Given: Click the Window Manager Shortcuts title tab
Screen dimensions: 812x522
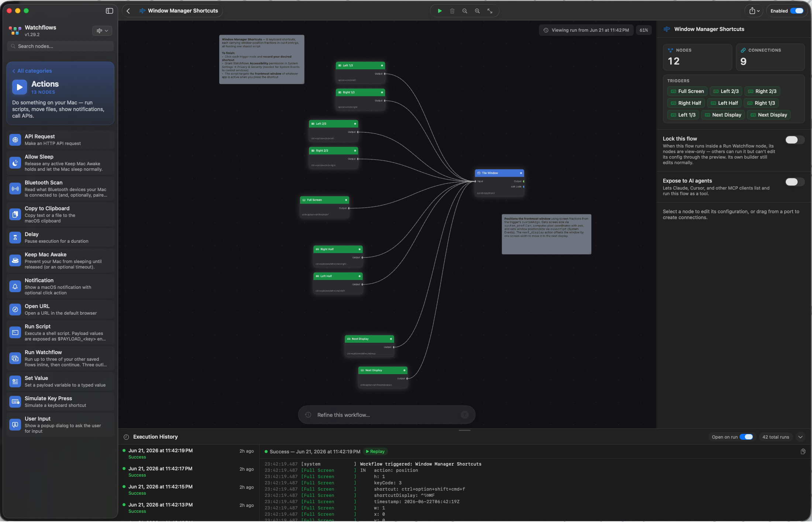Looking at the screenshot, I should coord(179,11).
